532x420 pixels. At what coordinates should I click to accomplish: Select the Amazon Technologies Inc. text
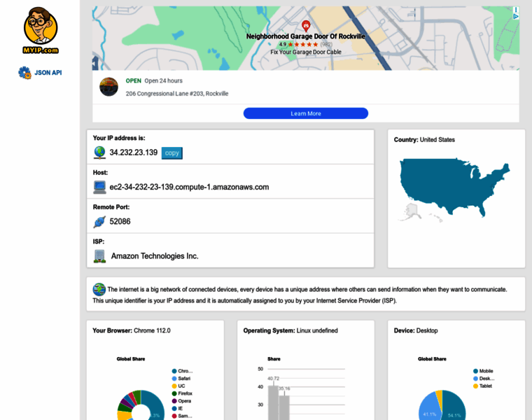(155, 256)
